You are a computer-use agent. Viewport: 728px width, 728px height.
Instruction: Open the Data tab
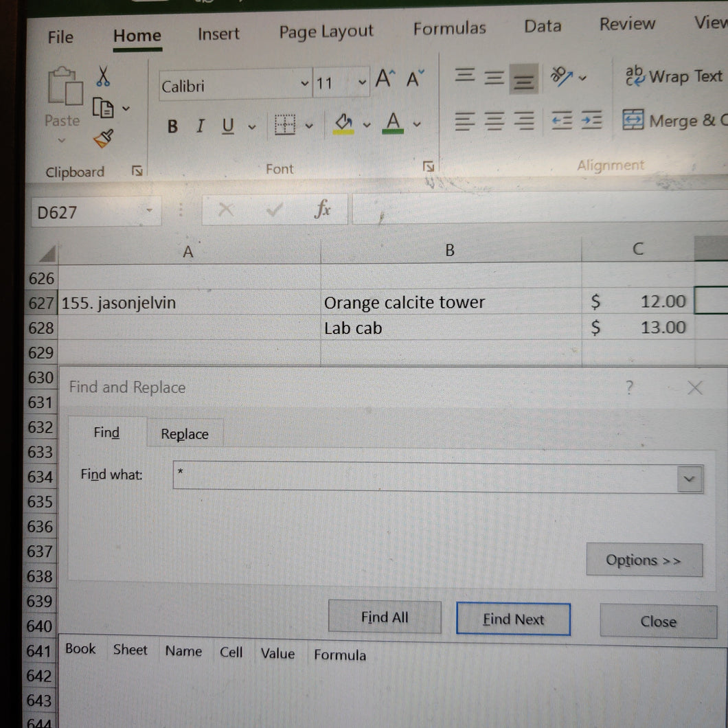coord(543,26)
